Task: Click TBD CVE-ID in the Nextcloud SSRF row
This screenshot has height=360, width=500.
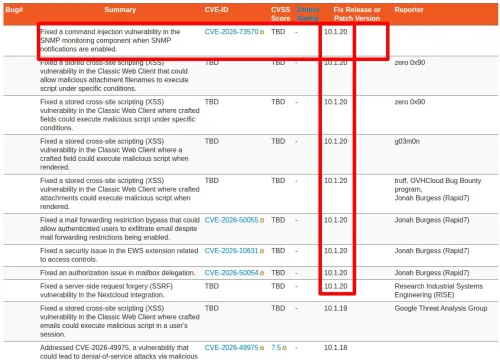Action: pos(212,286)
